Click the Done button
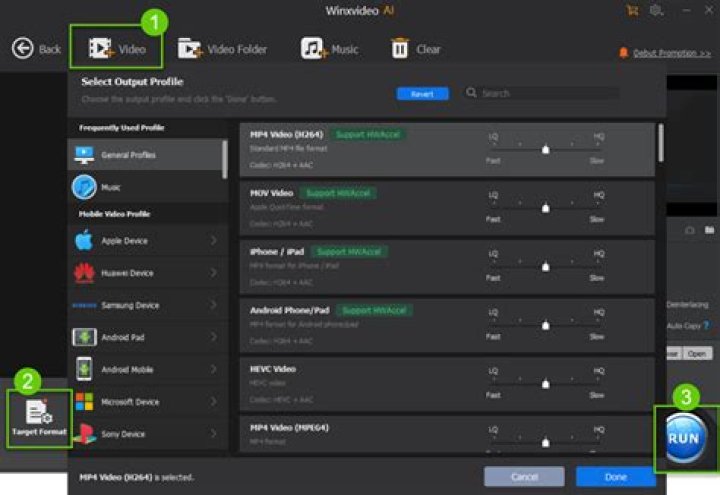Screen dimensions: 720x495 [x=615, y=477]
